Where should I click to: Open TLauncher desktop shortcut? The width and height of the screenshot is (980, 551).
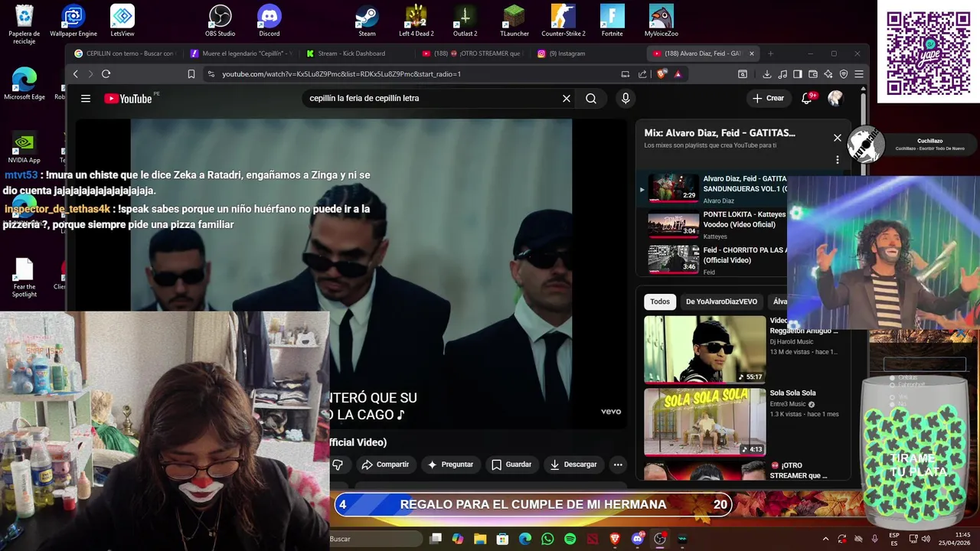coord(514,21)
